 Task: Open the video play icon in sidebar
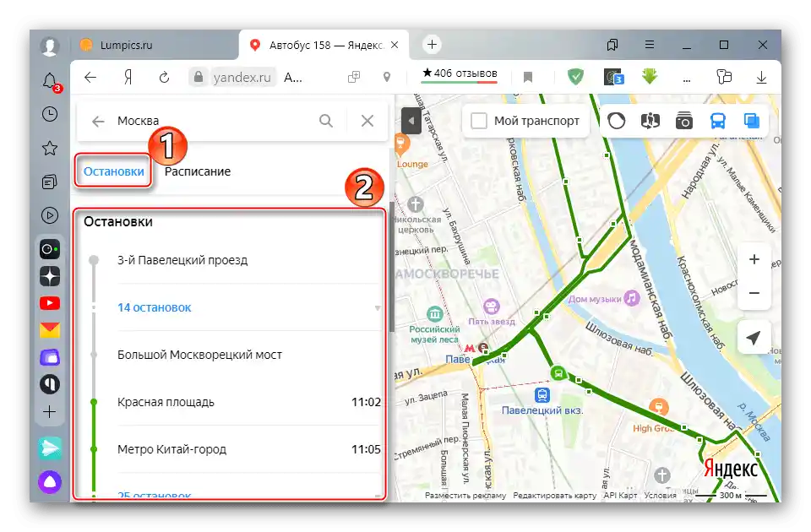[50, 215]
